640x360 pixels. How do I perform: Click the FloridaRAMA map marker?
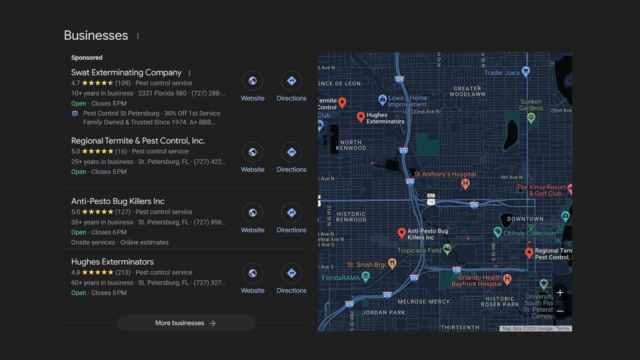coord(366,277)
